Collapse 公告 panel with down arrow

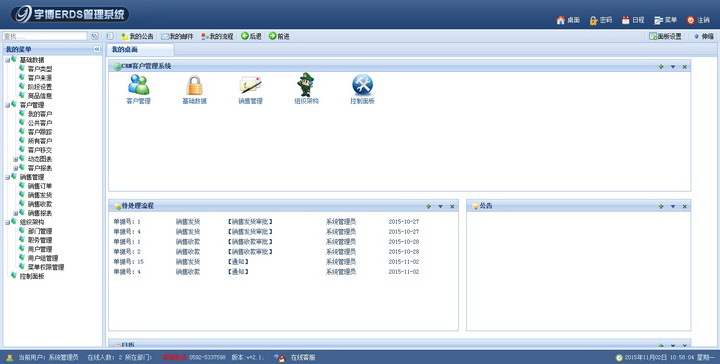tap(673, 207)
